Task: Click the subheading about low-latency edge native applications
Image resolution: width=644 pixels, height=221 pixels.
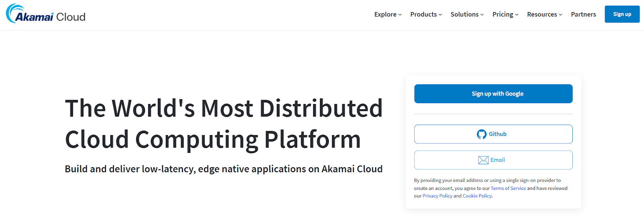Action: click(x=224, y=169)
